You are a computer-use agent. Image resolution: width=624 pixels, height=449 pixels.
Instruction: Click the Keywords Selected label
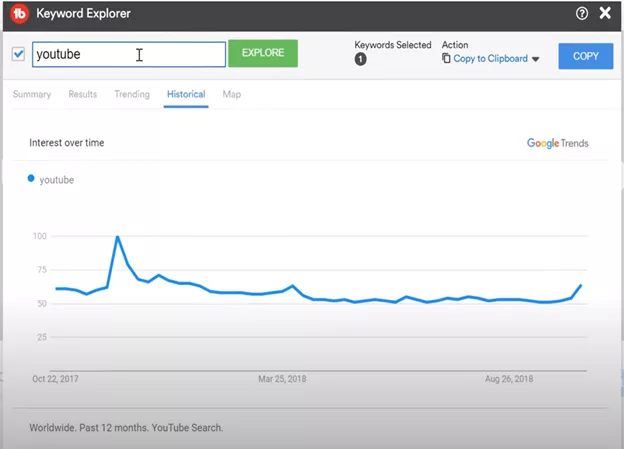393,45
